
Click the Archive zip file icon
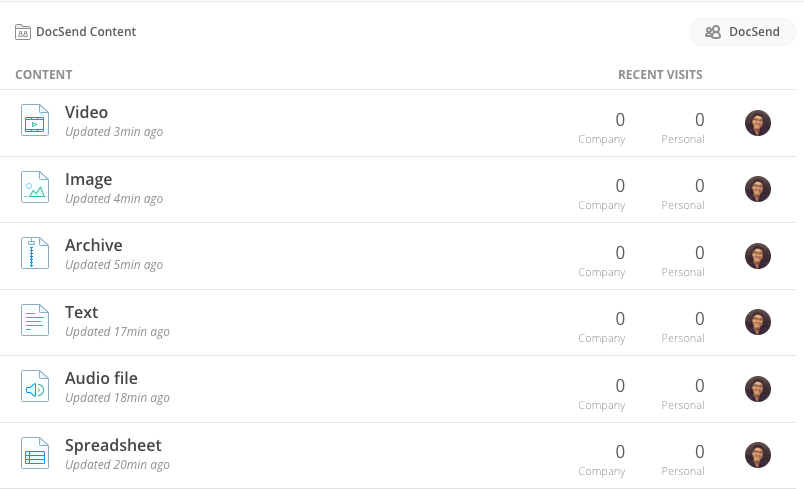click(35, 253)
